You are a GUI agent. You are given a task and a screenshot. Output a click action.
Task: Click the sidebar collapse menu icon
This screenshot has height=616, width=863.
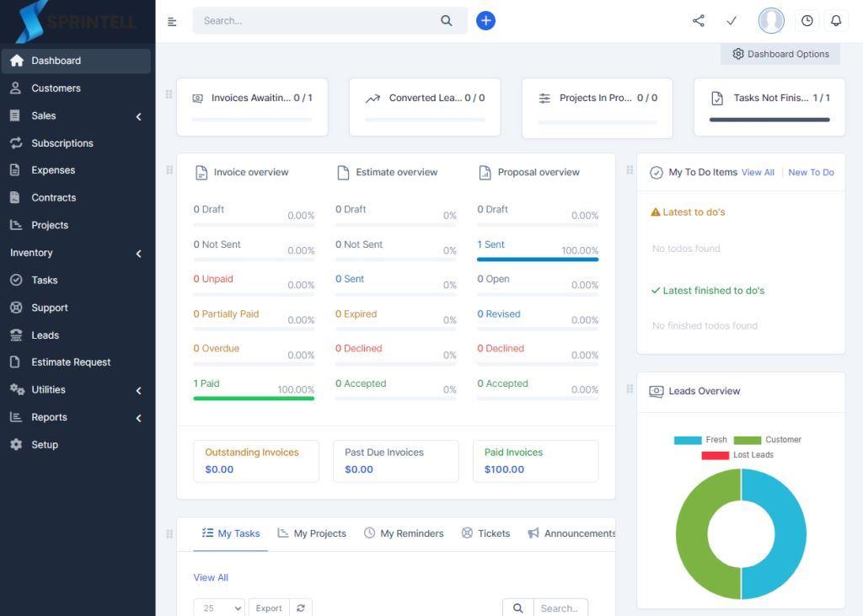click(172, 21)
